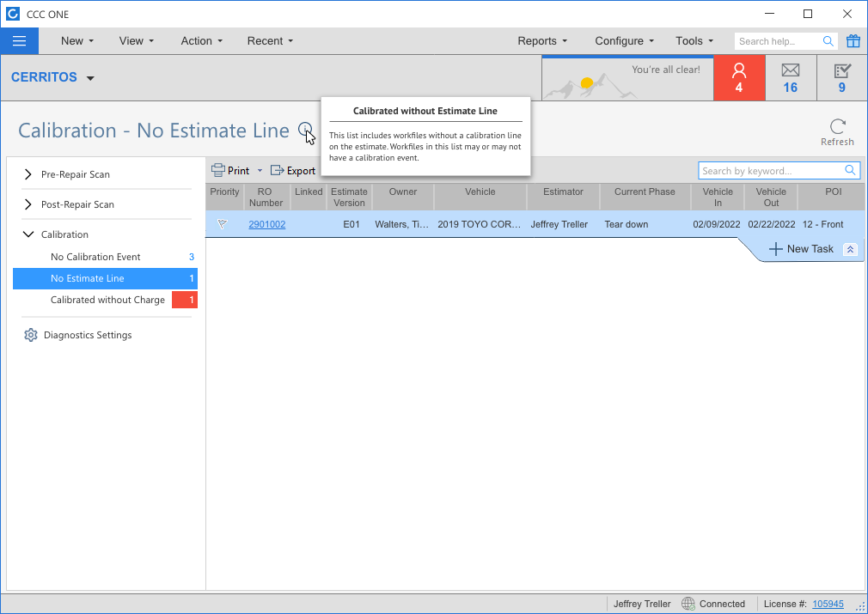This screenshot has width=868, height=614.
Task: Open the Reports menu
Action: pos(542,41)
